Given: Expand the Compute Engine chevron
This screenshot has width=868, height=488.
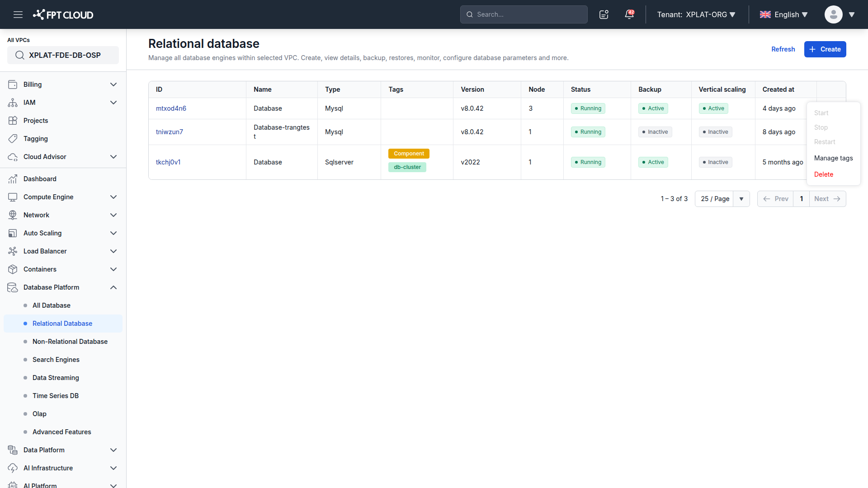Looking at the screenshot, I should coord(113,197).
